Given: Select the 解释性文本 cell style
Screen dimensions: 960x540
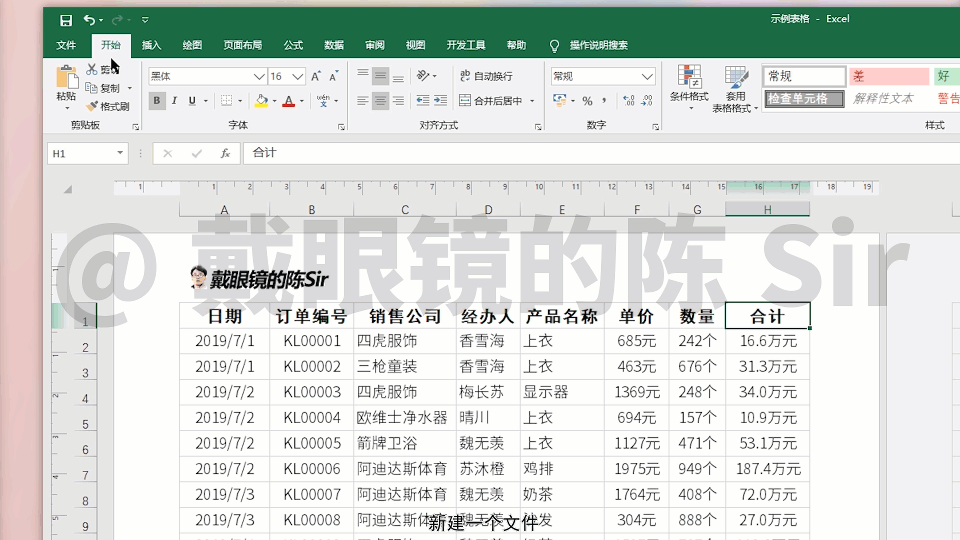Looking at the screenshot, I should (x=890, y=99).
